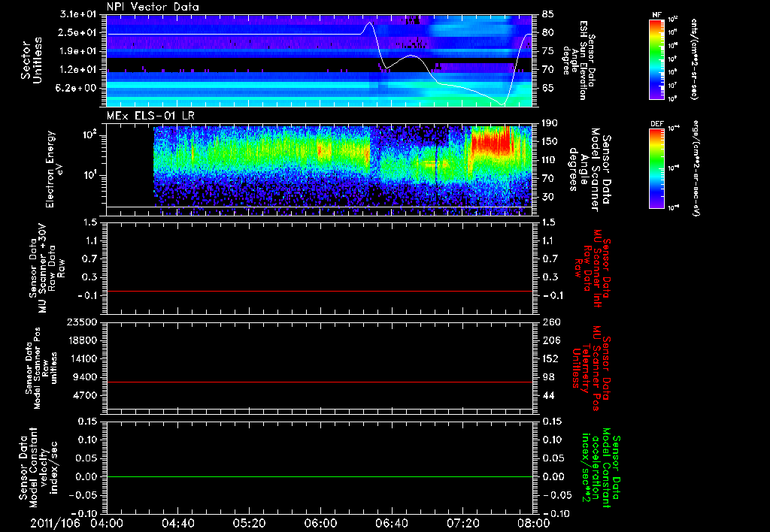Click the "30" scanner angle tick value

pyautogui.click(x=548, y=197)
